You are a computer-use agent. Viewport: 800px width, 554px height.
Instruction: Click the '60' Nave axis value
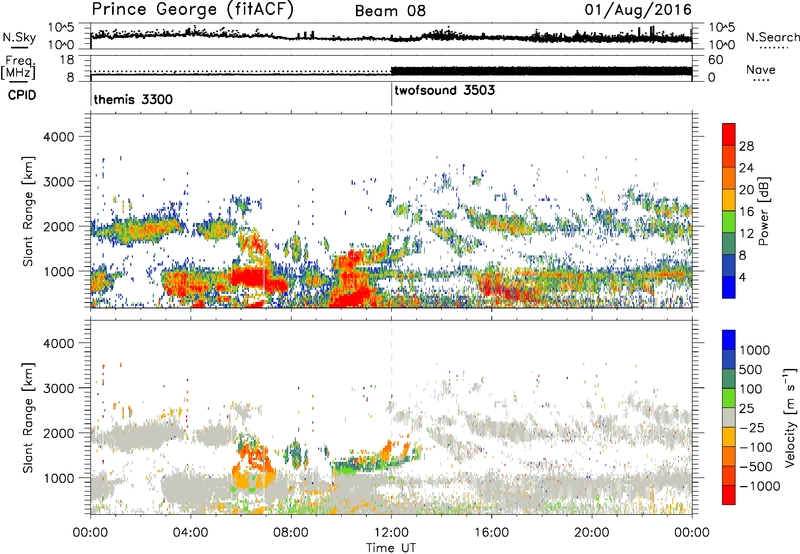(x=716, y=60)
